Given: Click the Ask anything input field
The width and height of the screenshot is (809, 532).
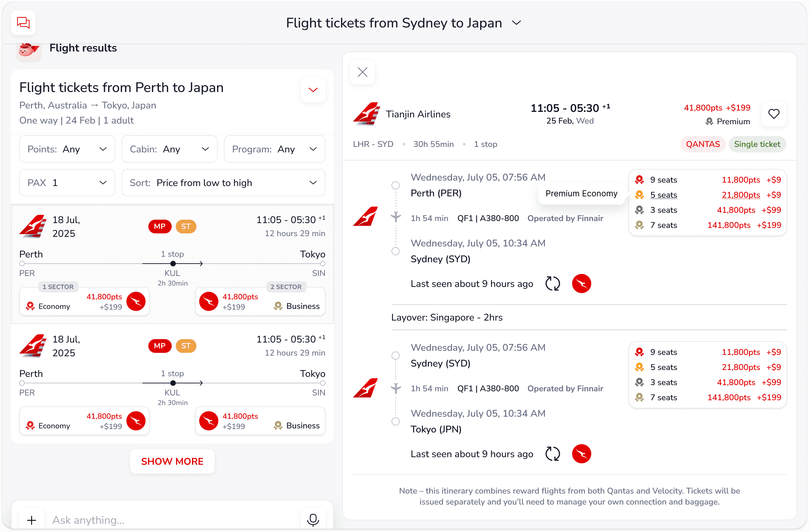Looking at the screenshot, I should coord(172,520).
